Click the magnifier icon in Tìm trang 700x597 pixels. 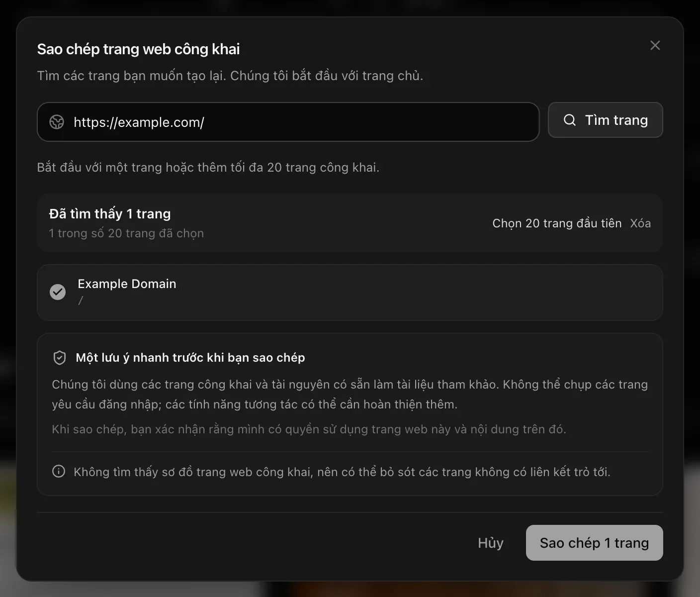tap(570, 120)
